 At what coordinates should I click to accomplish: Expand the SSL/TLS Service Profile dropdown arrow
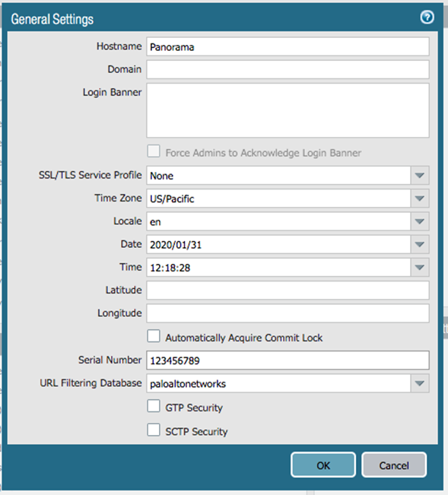pos(420,175)
